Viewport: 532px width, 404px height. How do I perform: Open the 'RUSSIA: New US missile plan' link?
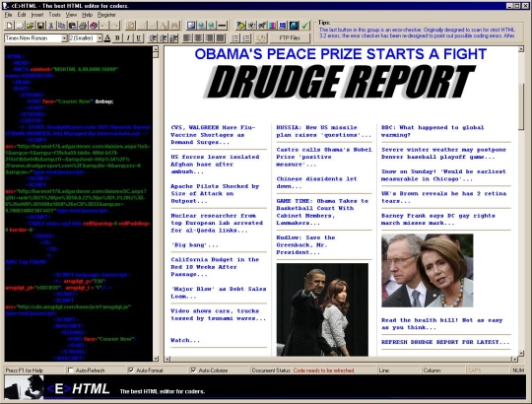[x=324, y=131]
